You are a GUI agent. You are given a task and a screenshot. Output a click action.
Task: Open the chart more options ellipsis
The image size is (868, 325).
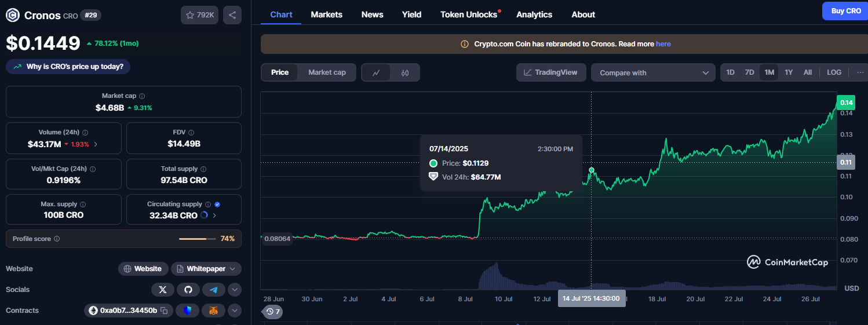[859, 72]
